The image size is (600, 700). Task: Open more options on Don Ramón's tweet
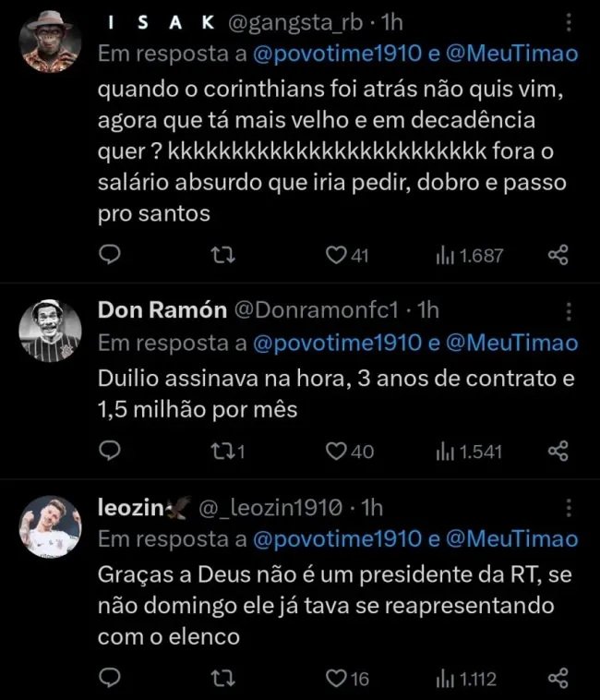(567, 311)
